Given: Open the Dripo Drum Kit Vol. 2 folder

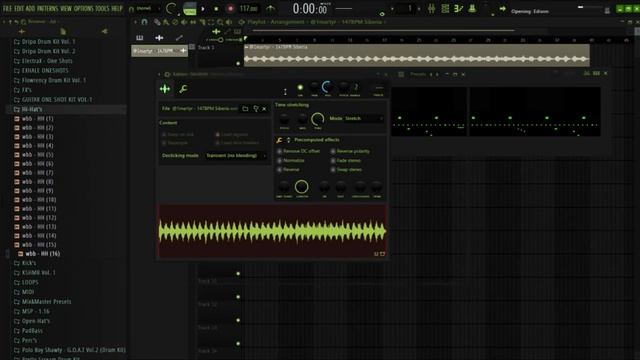Looking at the screenshot, I should pos(44,51).
